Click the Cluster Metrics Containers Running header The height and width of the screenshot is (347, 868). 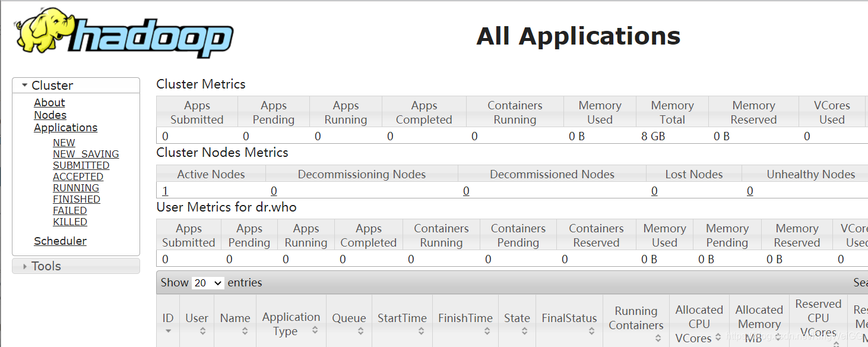tap(515, 112)
